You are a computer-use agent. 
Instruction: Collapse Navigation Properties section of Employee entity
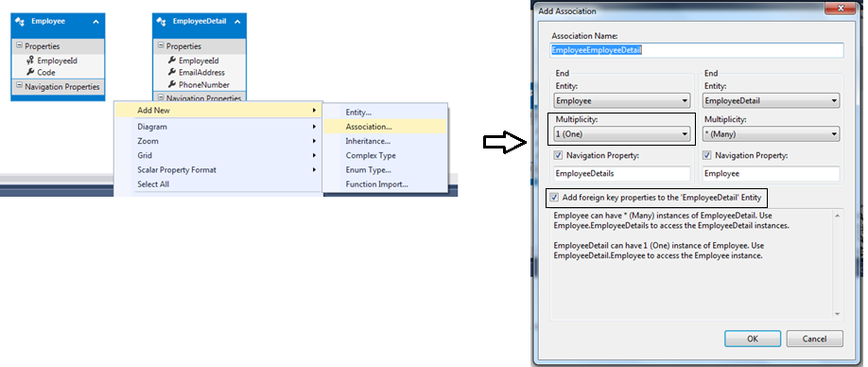pos(19,86)
